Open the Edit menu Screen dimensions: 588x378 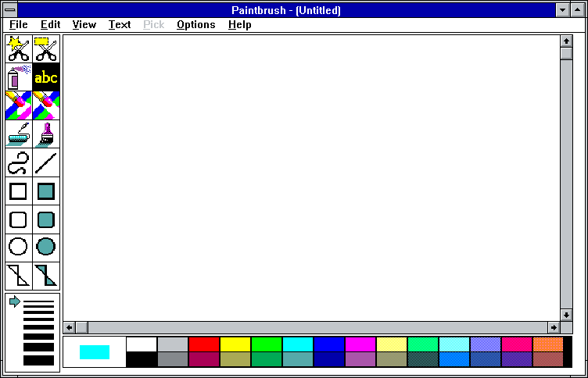coord(50,25)
